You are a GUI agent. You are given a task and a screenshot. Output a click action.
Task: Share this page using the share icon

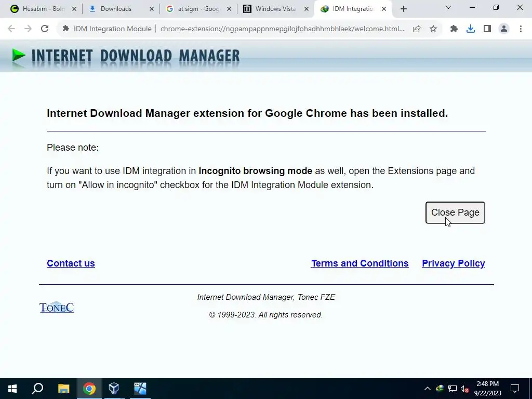pos(417,29)
